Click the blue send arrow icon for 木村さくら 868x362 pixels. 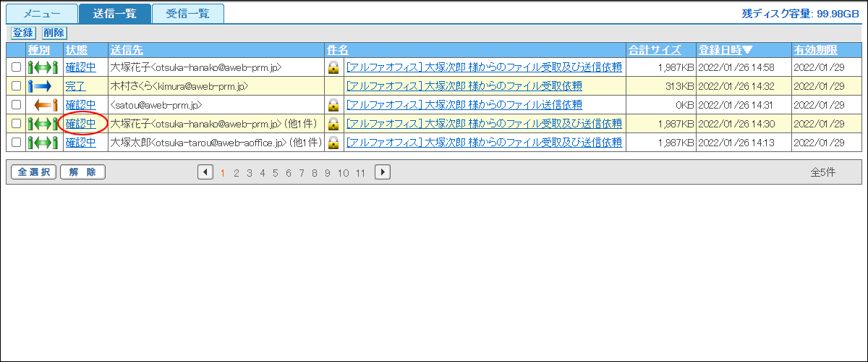pos(39,86)
